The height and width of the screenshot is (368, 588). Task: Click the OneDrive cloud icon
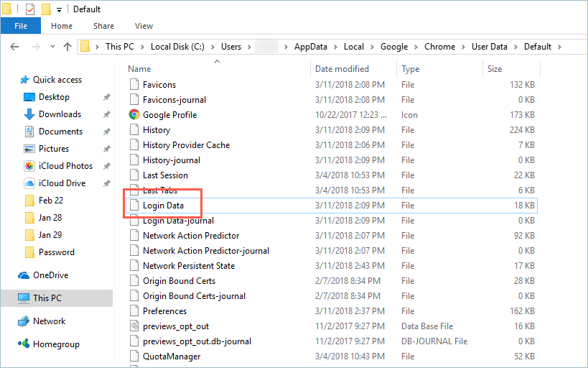(x=24, y=275)
